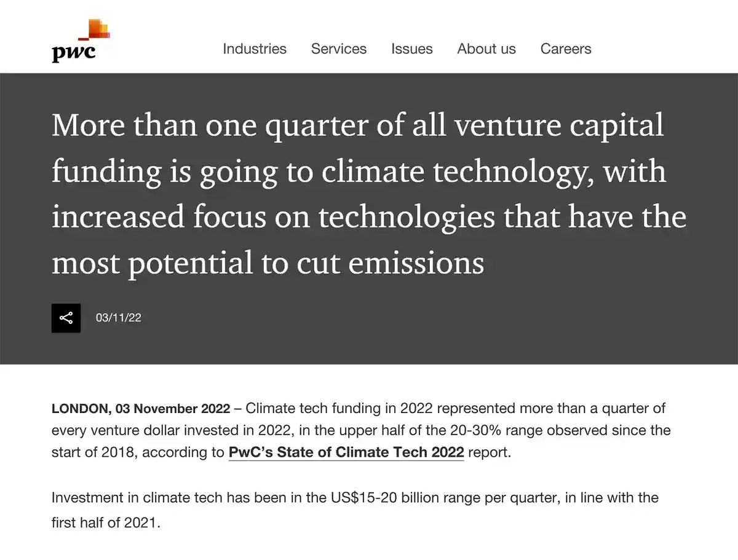Viewport: 738px width, 560px height.
Task: Click the orange blocks graphic above the PwC wordmark
Action: click(x=98, y=29)
